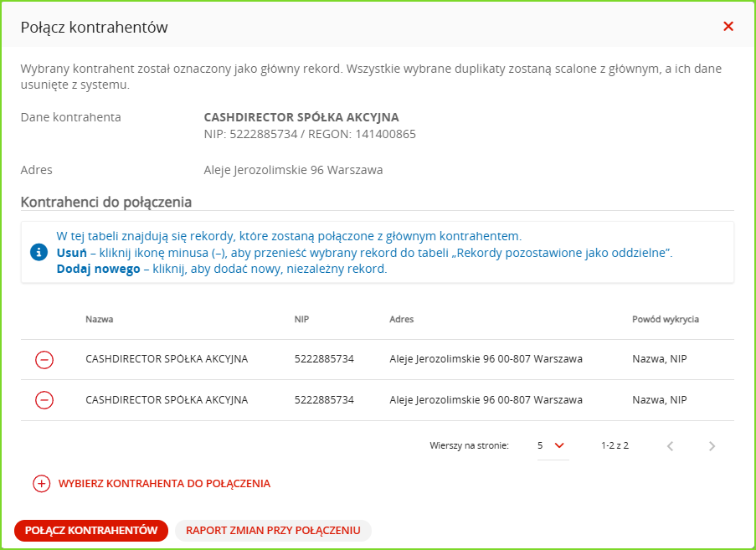The width and height of the screenshot is (756, 550).
Task: Click the Nazwa column header
Action: pyautogui.click(x=100, y=319)
